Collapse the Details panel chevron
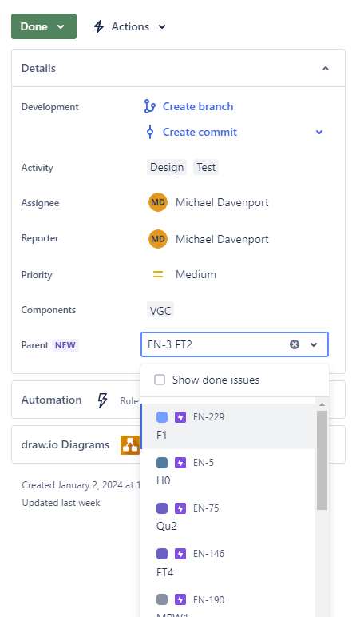 point(326,69)
